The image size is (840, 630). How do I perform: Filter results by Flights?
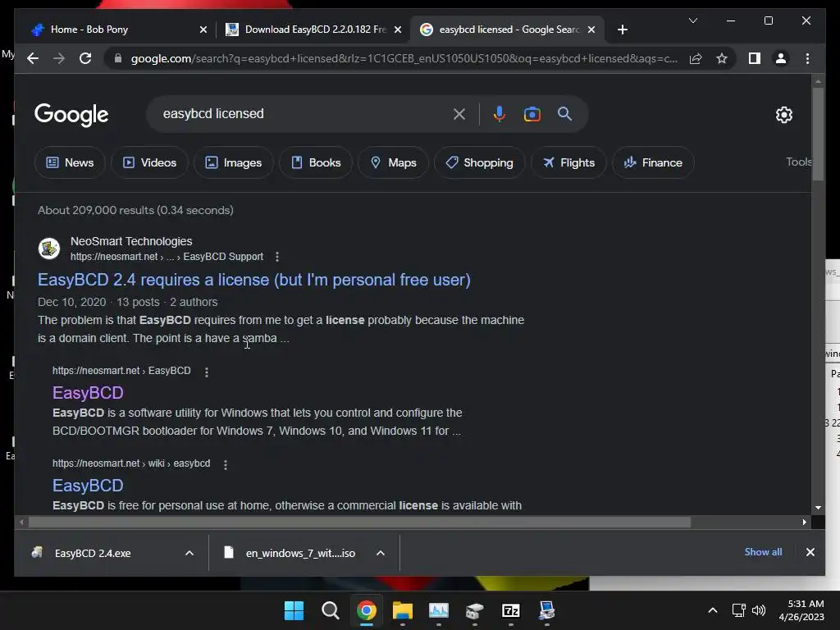tap(568, 162)
